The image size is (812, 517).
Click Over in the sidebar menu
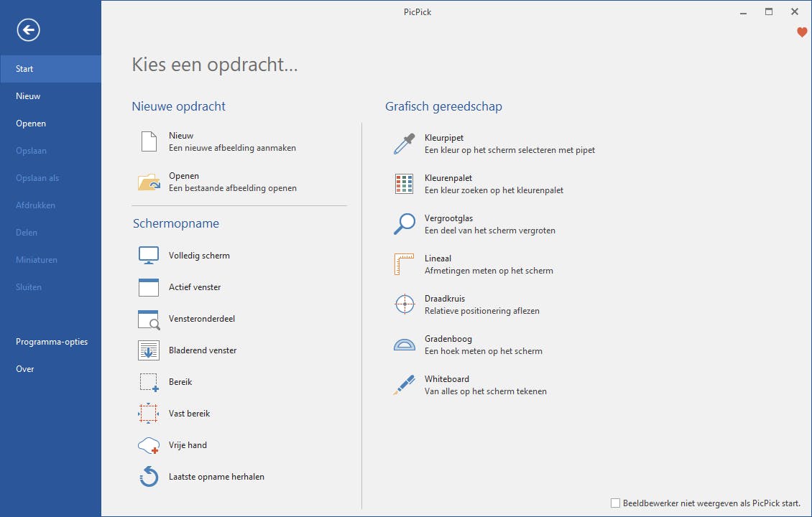(25, 369)
